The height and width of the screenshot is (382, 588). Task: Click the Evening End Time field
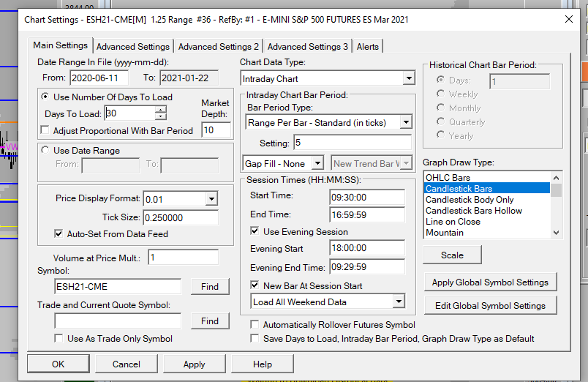click(x=367, y=267)
